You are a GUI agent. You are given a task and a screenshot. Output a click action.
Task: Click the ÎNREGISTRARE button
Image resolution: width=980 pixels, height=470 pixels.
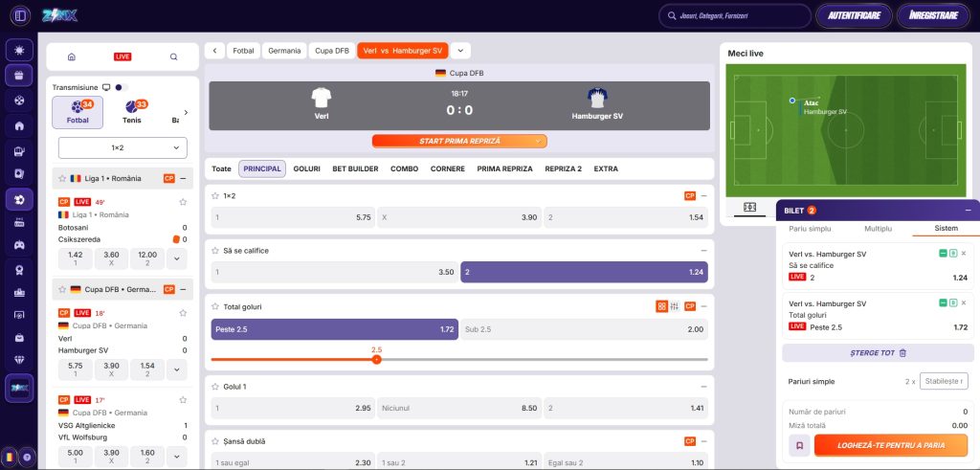tap(934, 15)
